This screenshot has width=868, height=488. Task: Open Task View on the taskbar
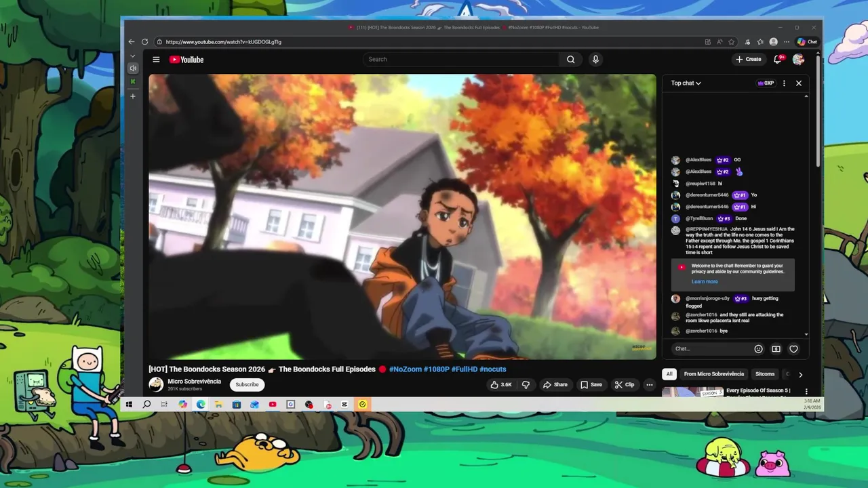(x=164, y=405)
